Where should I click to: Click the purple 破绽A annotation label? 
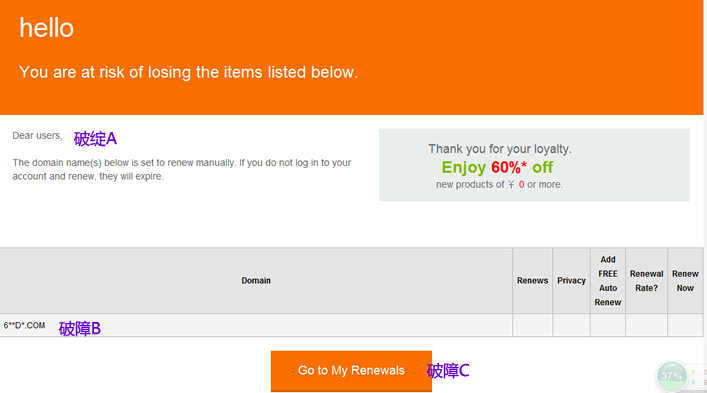pyautogui.click(x=96, y=139)
